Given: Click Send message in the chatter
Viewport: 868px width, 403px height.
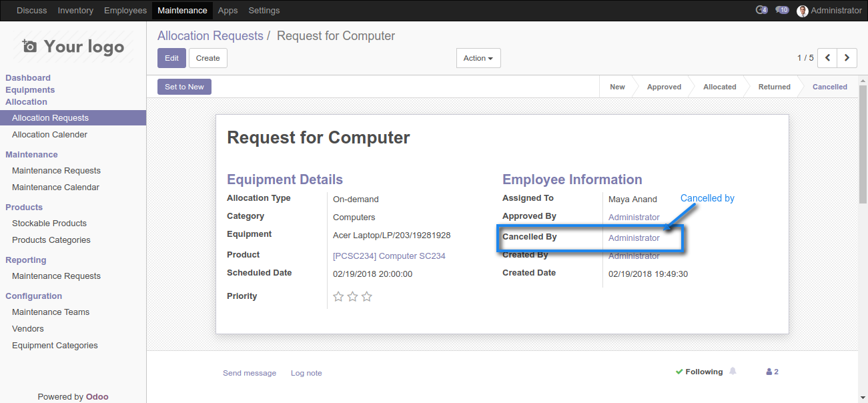Looking at the screenshot, I should (x=250, y=373).
